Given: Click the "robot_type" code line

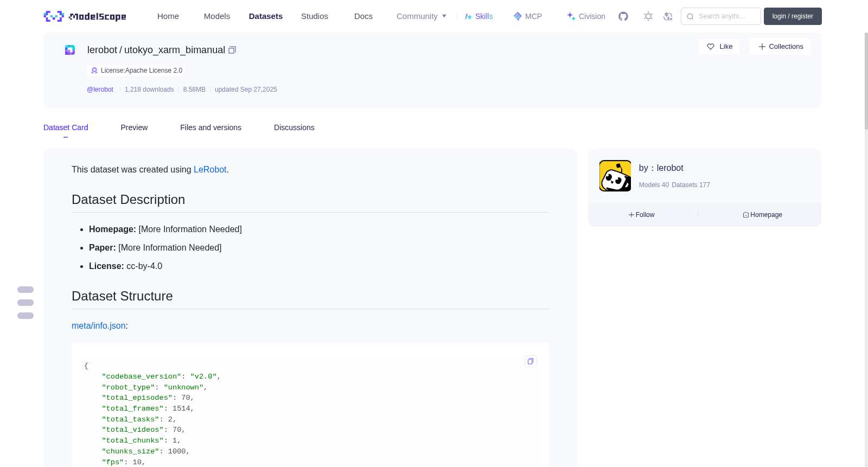Looking at the screenshot, I should (155, 387).
